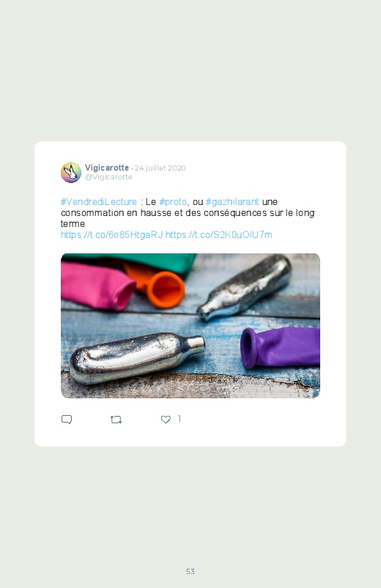Click the Vigicarotte display name

[106, 168]
